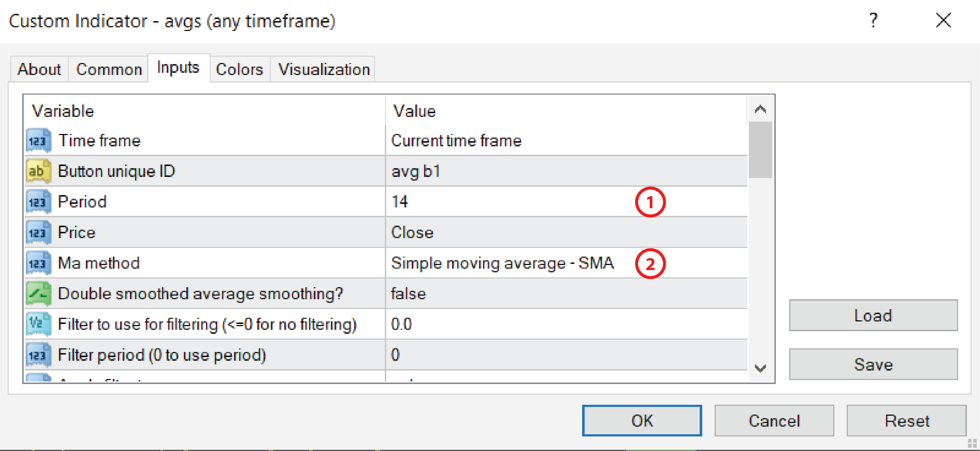Click the integer icon beside Period
The height and width of the screenshot is (451, 980).
click(39, 202)
